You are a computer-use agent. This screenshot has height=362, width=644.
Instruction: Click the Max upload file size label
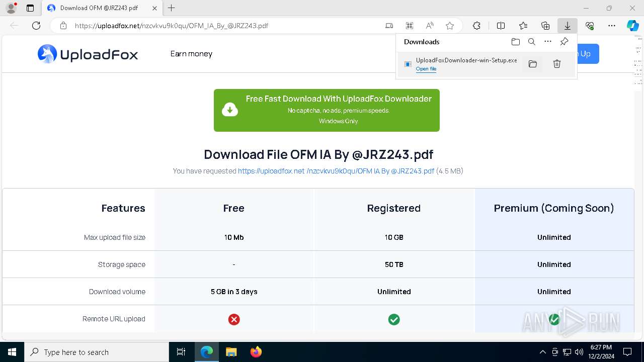click(x=115, y=237)
